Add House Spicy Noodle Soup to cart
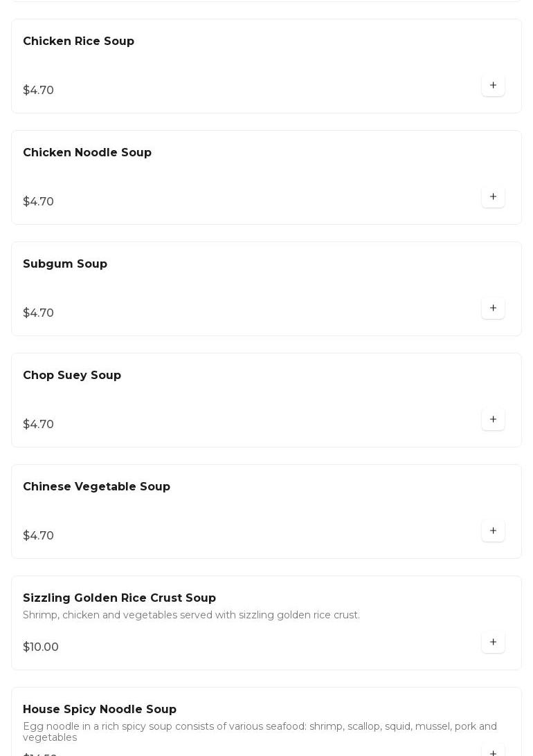 pos(493,751)
